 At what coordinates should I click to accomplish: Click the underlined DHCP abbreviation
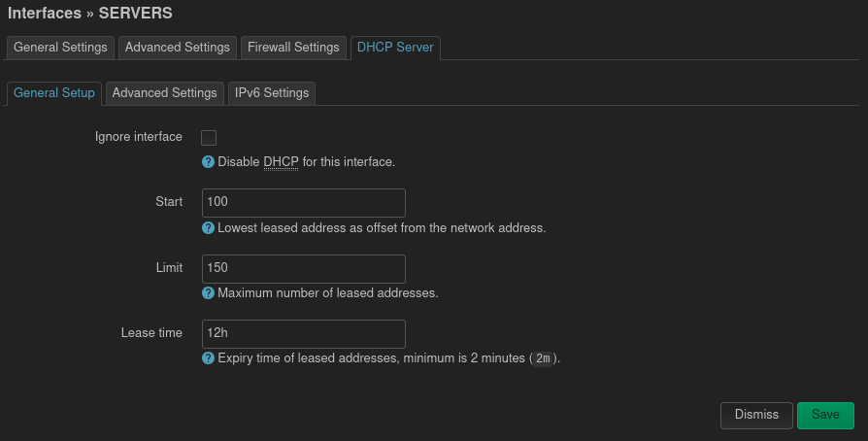281,162
